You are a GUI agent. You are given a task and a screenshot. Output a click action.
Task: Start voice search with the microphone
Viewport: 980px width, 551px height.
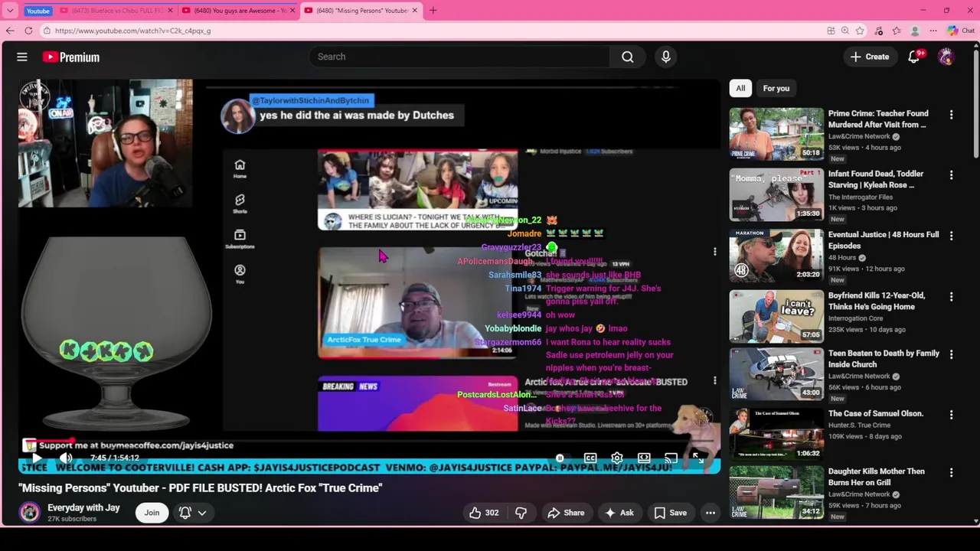[x=665, y=57]
